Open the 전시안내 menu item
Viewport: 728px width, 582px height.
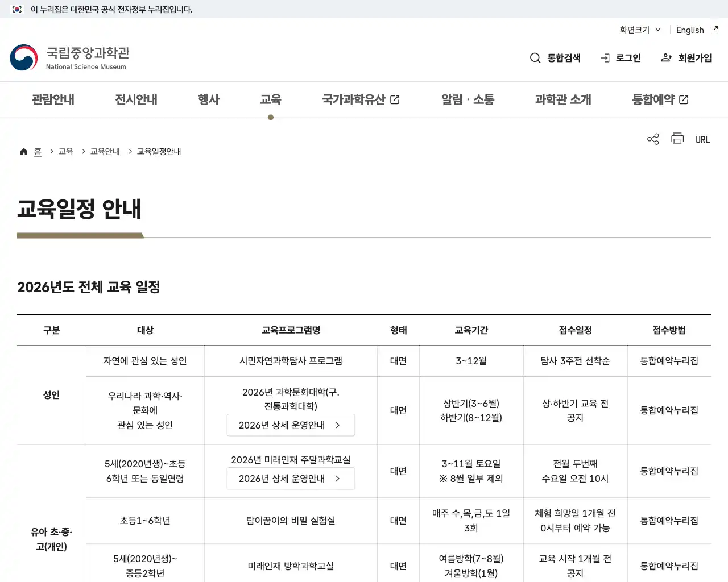(x=135, y=99)
